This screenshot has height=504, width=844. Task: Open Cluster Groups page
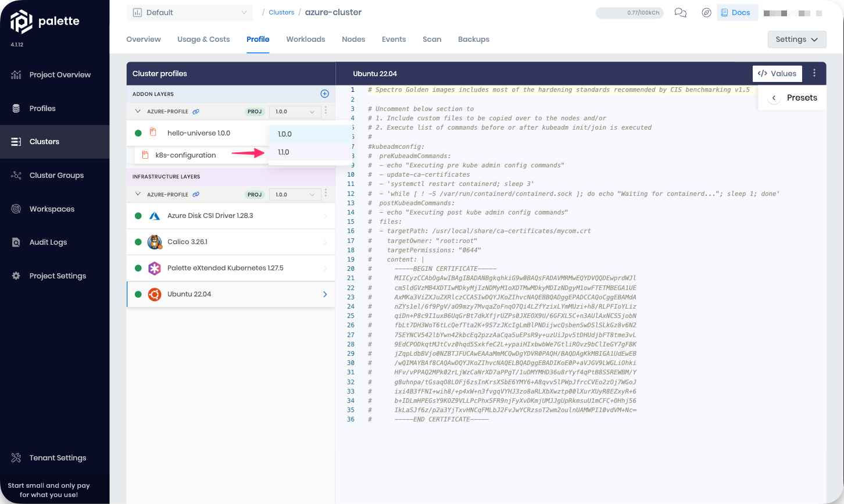pyautogui.click(x=55, y=176)
